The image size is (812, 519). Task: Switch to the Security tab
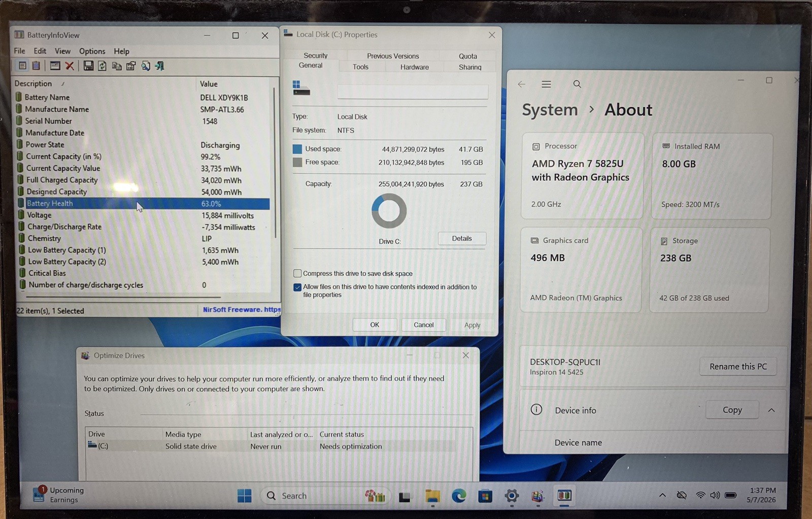[x=315, y=55]
